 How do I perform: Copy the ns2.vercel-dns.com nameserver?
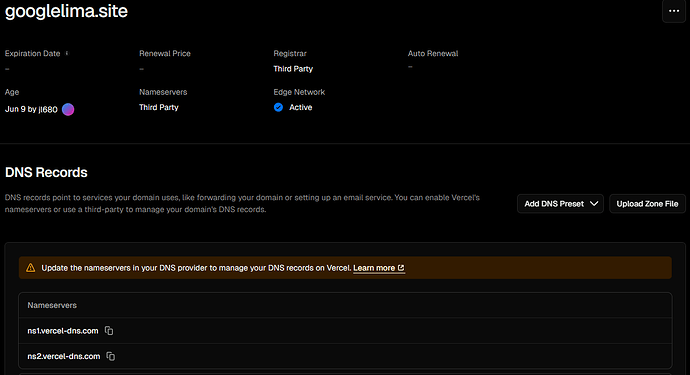coord(110,356)
